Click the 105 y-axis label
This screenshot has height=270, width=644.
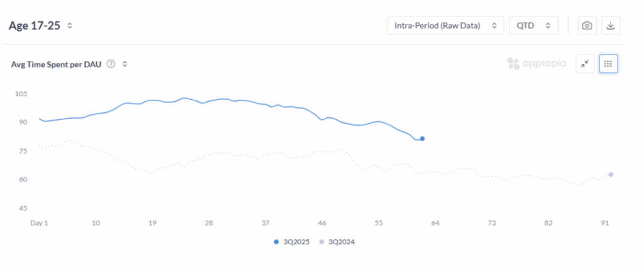(21, 94)
